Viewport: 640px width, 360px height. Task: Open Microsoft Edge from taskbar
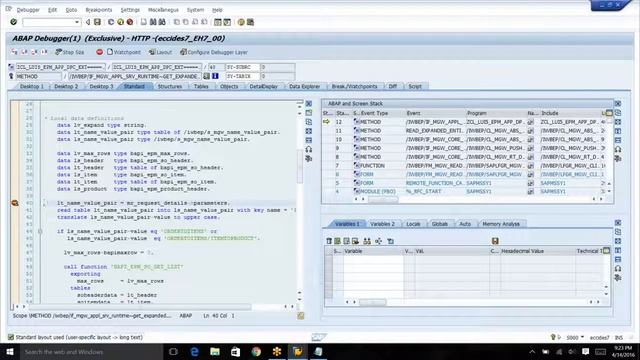pyautogui.click(x=194, y=351)
